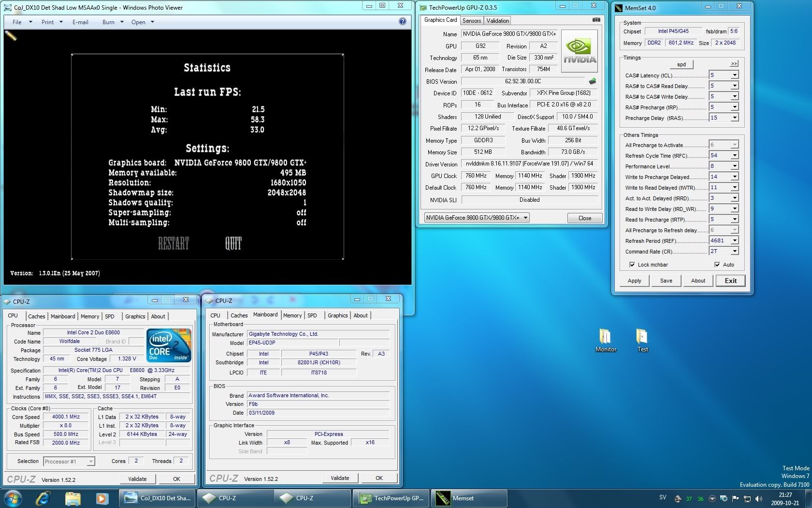Click the Save button in MemSet

tap(666, 281)
